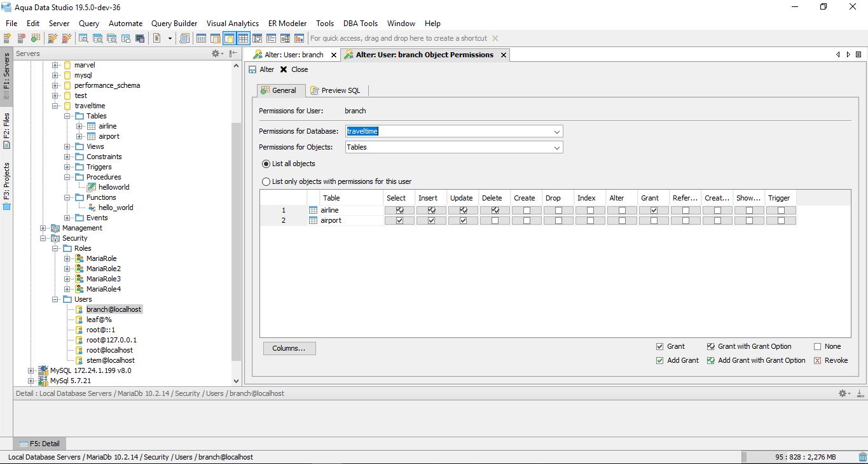The width and height of the screenshot is (868, 464).
Task: Click the F1: Servers side tab
Action: click(x=6, y=75)
